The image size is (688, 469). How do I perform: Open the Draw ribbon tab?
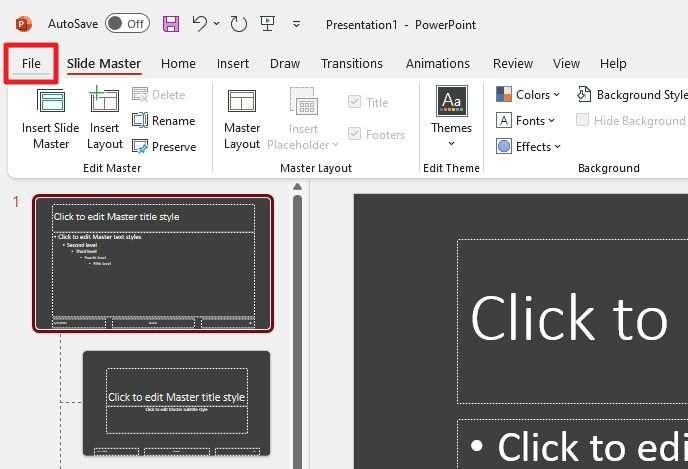click(285, 64)
